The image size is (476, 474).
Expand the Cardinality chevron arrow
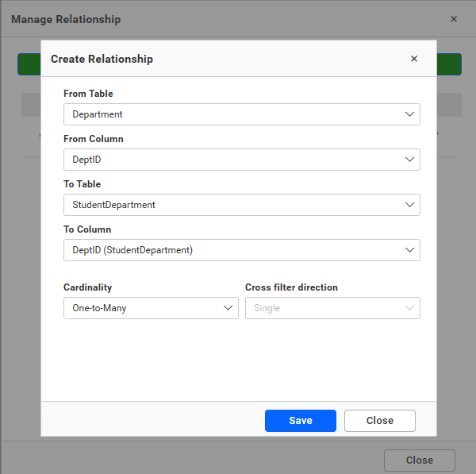click(x=228, y=308)
